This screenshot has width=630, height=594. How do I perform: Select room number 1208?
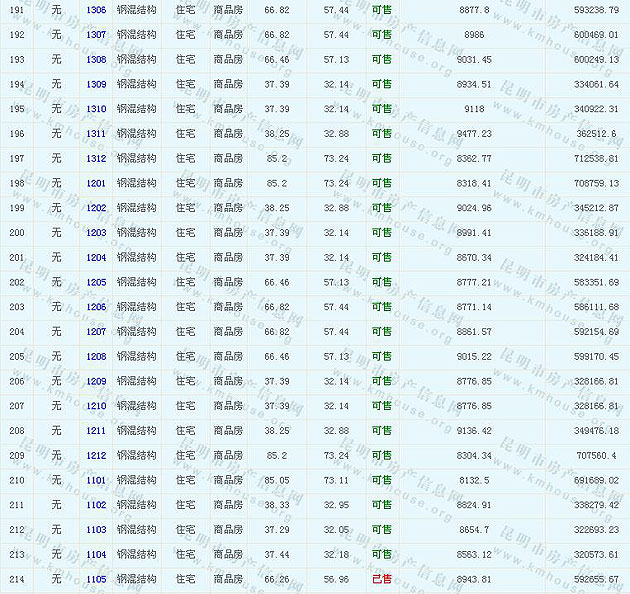coord(96,356)
